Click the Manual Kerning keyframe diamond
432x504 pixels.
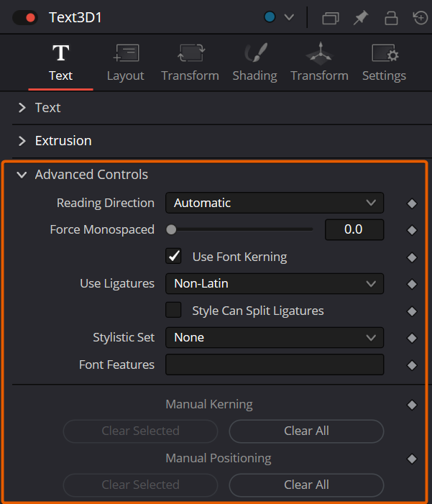(x=412, y=405)
